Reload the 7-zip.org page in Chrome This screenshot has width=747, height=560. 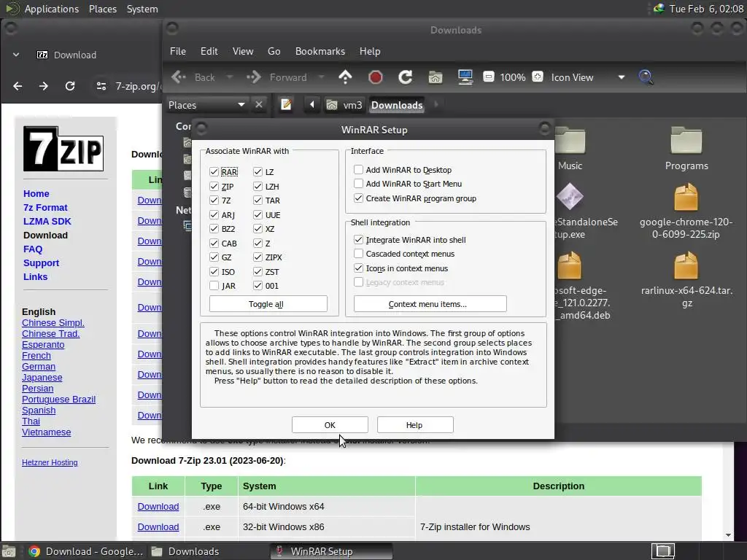click(x=70, y=86)
